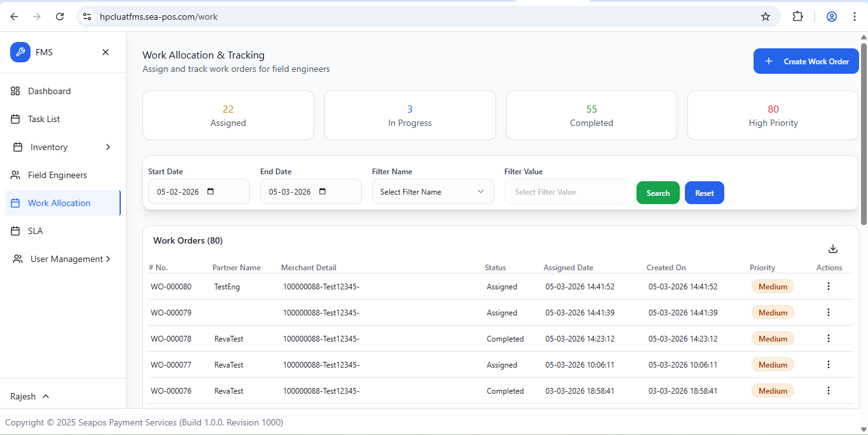
Task: Open the Select Filter Name dropdown
Action: 432,191
